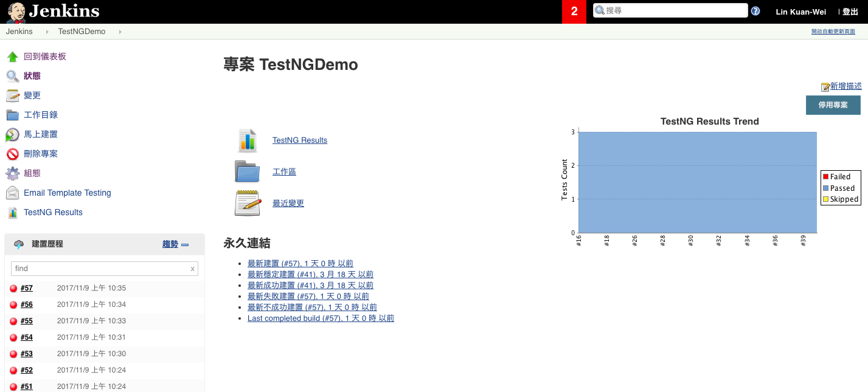Screen dimensions: 868x392
Task: Click the blue Passed legend swatch
Action: 825,188
